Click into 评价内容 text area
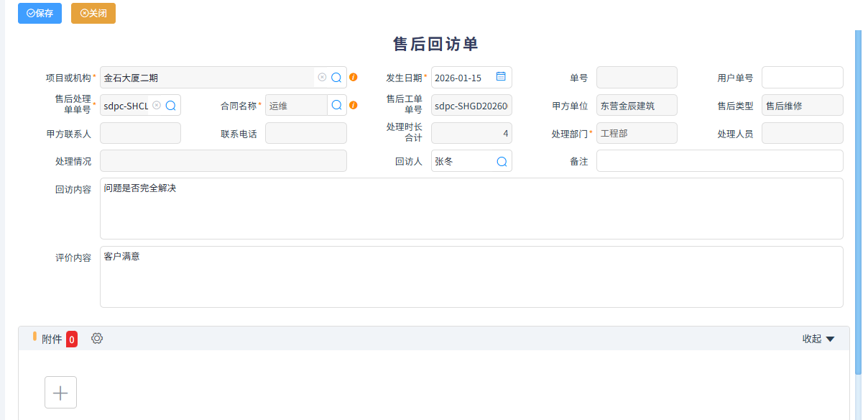Screen dimensions: 868x420 [x=471, y=277]
